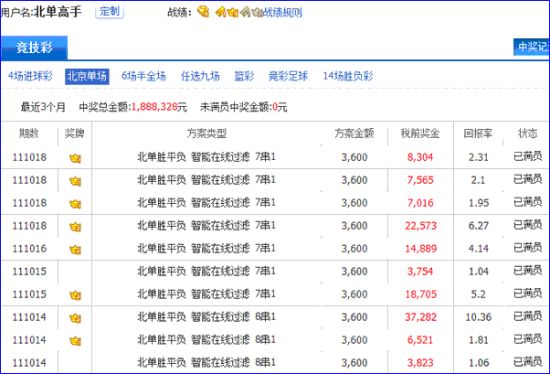Screen dimensions: 550x374
Task: Click medal icon in the 18,705 row
Action: click(75, 295)
